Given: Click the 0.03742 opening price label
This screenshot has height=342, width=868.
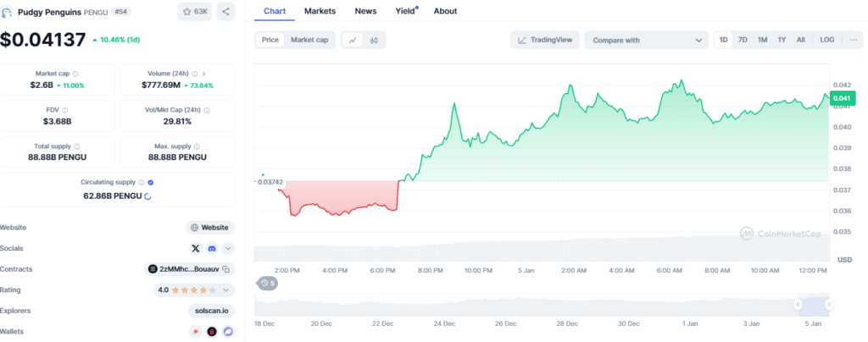Looking at the screenshot, I should (x=269, y=182).
